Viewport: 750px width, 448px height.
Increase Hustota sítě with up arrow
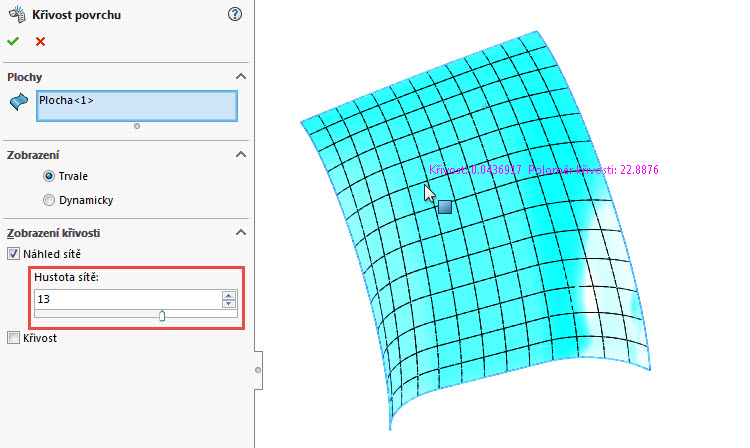pos(229,295)
